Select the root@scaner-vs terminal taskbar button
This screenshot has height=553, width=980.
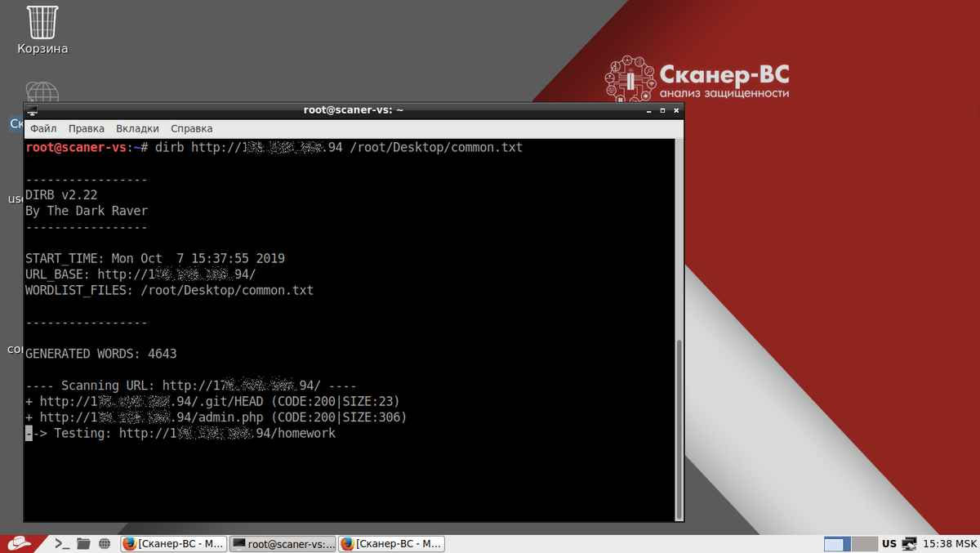click(x=282, y=543)
